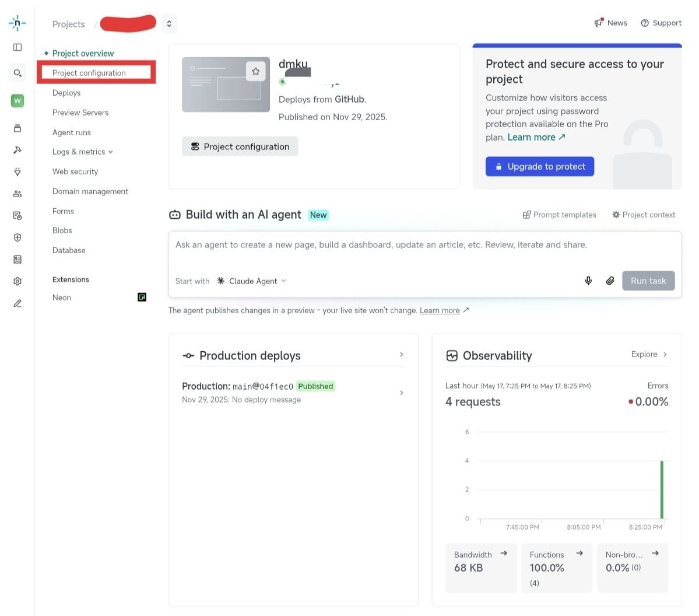Select Project overview in sidebar

tap(83, 54)
